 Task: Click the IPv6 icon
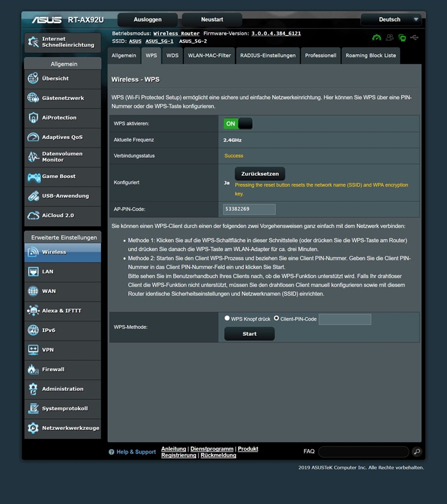[x=33, y=330]
